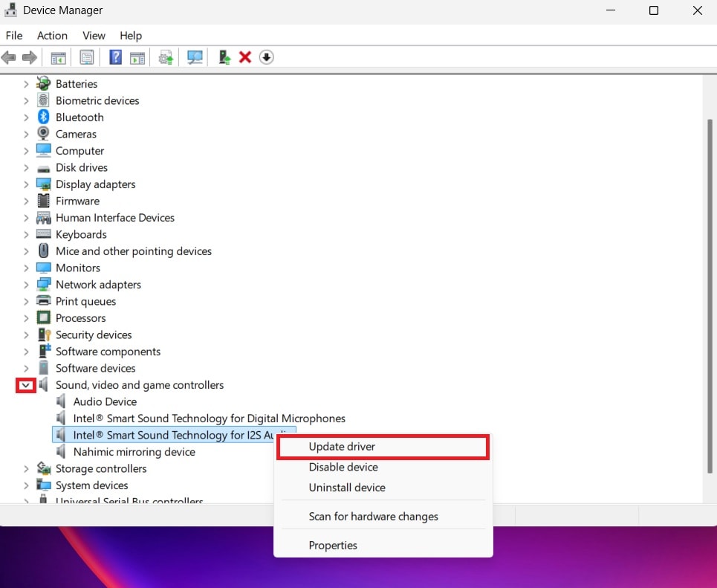This screenshot has width=717, height=588.
Task: Expand the Display adapters category
Action: 26,184
